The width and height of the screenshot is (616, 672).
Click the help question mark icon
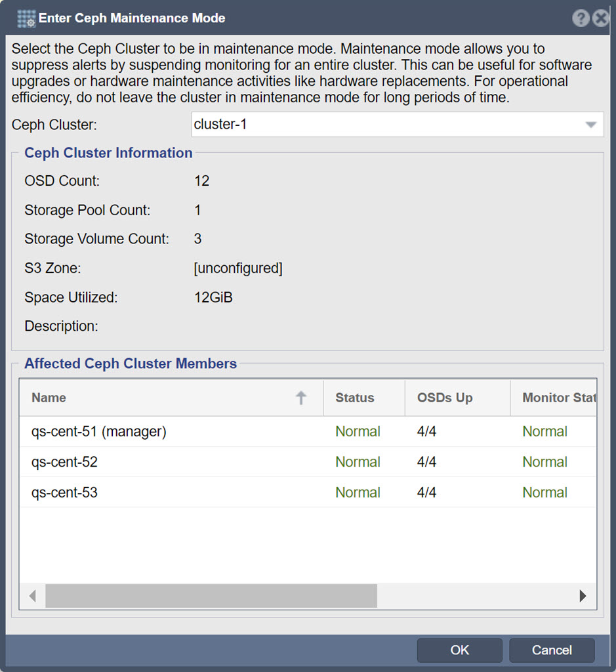581,18
